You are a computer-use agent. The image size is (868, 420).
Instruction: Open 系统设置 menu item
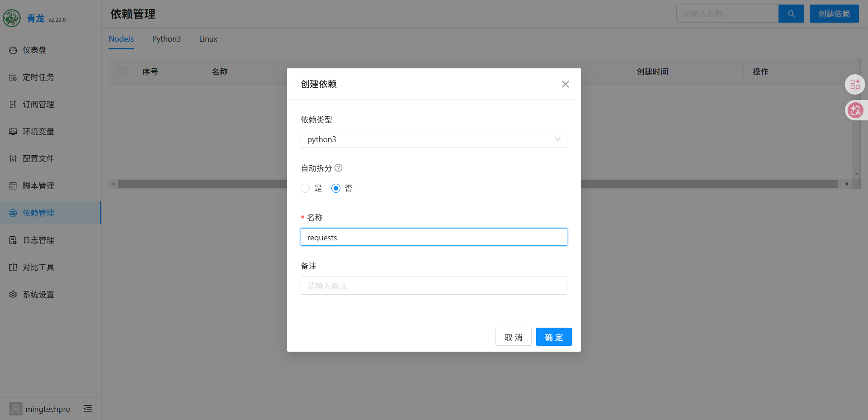[51, 295]
